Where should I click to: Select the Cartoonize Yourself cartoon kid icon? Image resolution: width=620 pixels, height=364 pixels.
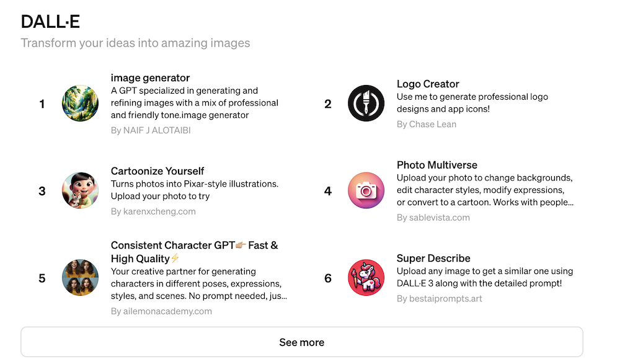tap(80, 190)
